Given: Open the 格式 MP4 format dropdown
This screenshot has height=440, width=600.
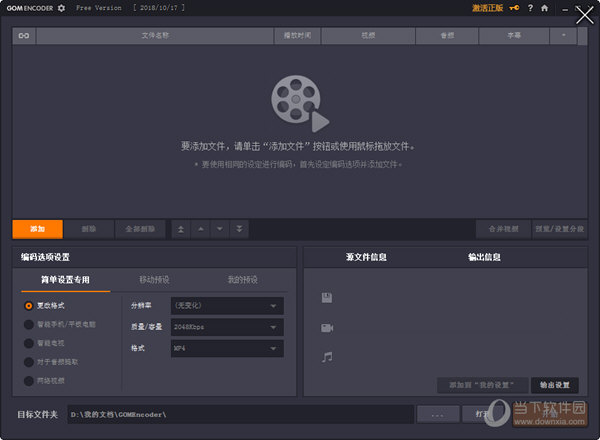Looking at the screenshot, I should coord(227,349).
